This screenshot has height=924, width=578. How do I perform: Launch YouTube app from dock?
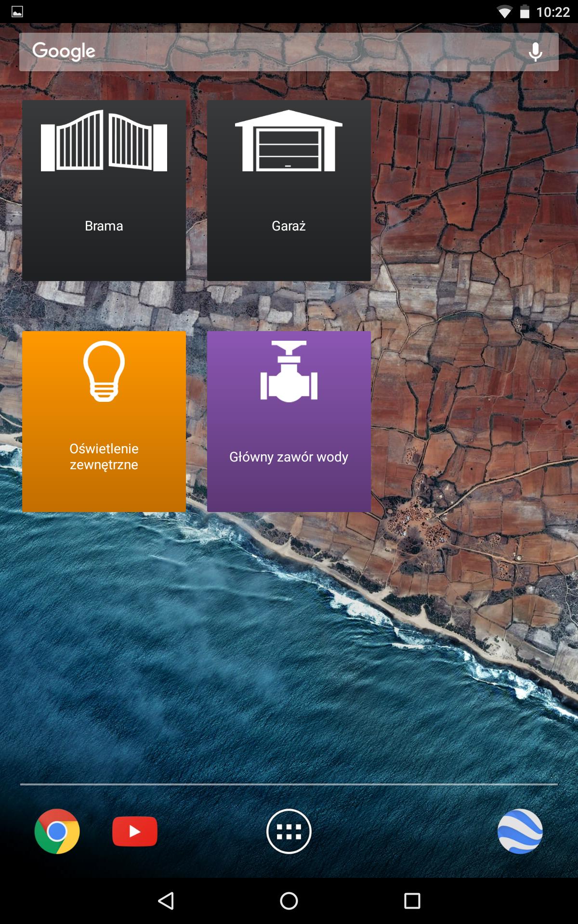pos(135,831)
